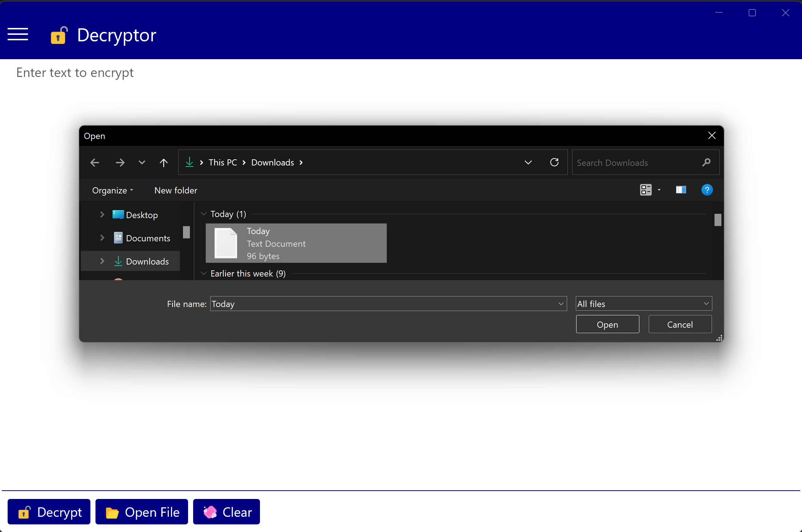Click Cancel to dismiss the dialog
The image size is (802, 532).
pos(680,324)
